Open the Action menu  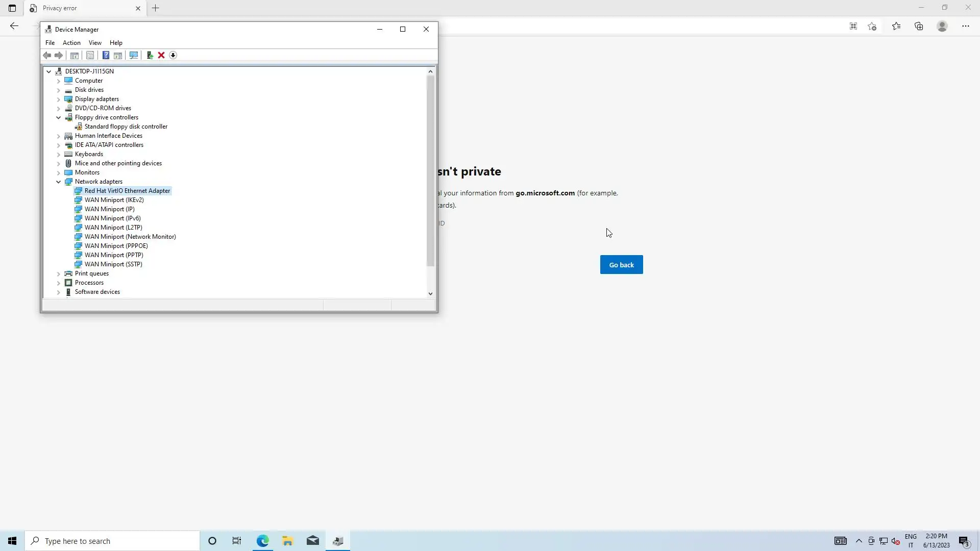point(71,43)
